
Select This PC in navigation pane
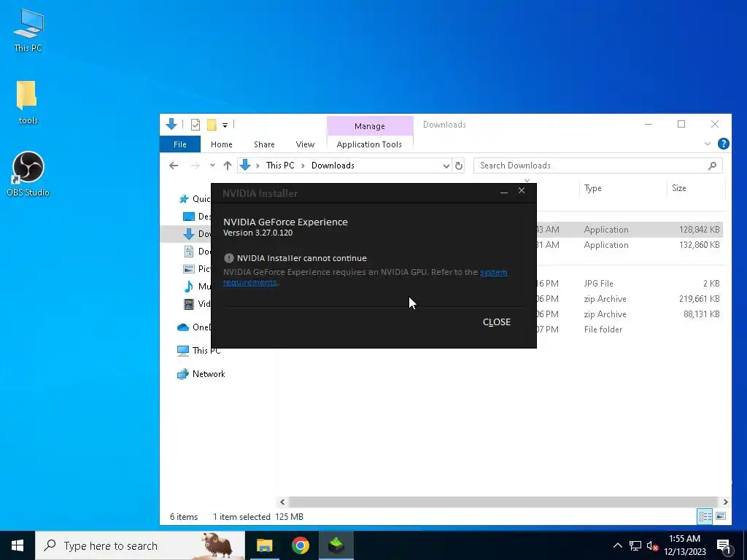pyautogui.click(x=199, y=351)
